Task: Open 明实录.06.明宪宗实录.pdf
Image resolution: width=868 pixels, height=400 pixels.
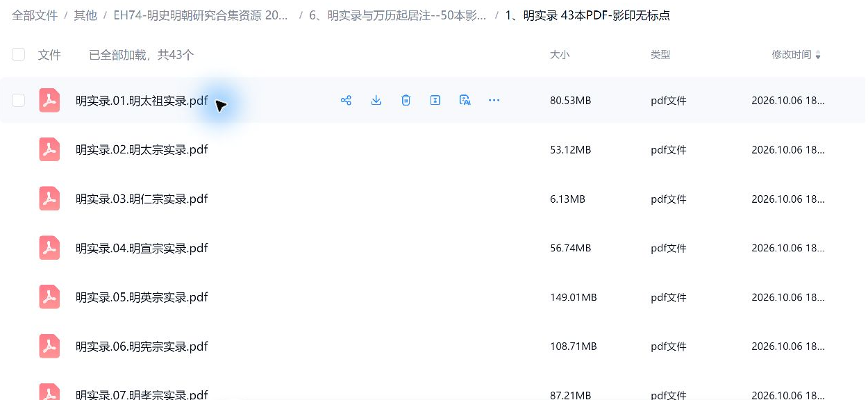Action: [x=142, y=347]
